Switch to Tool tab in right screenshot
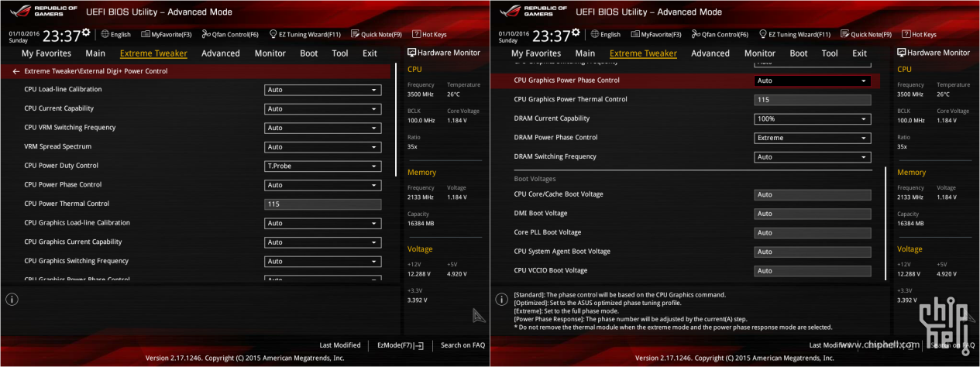 tap(830, 53)
